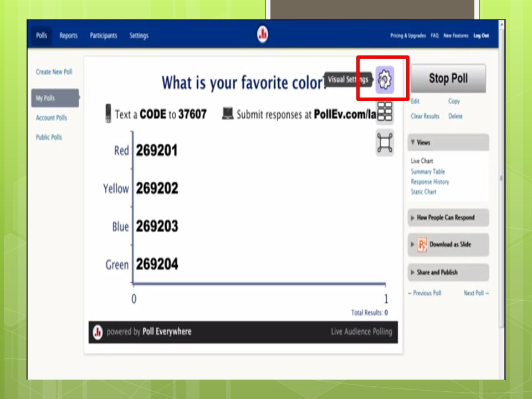Click the poll title 'What is your favorite color'
Image resolution: width=532 pixels, height=399 pixels.
243,83
